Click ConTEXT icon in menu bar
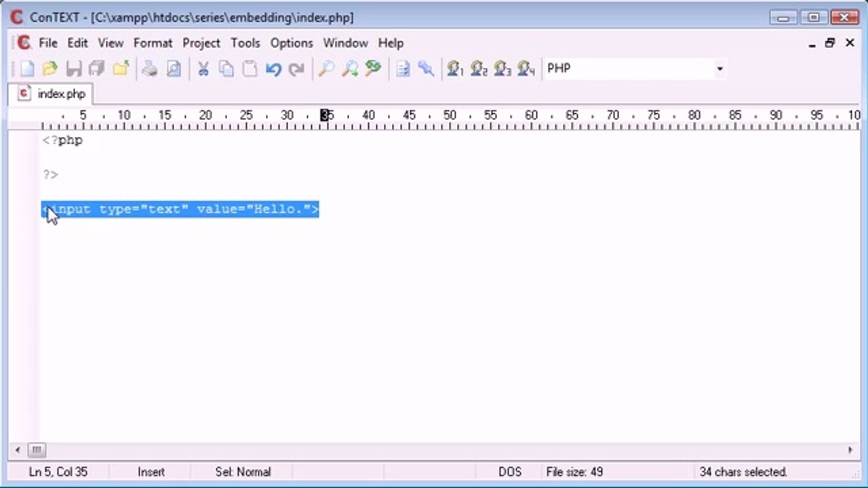Viewport: 868px width, 488px height. tap(24, 43)
